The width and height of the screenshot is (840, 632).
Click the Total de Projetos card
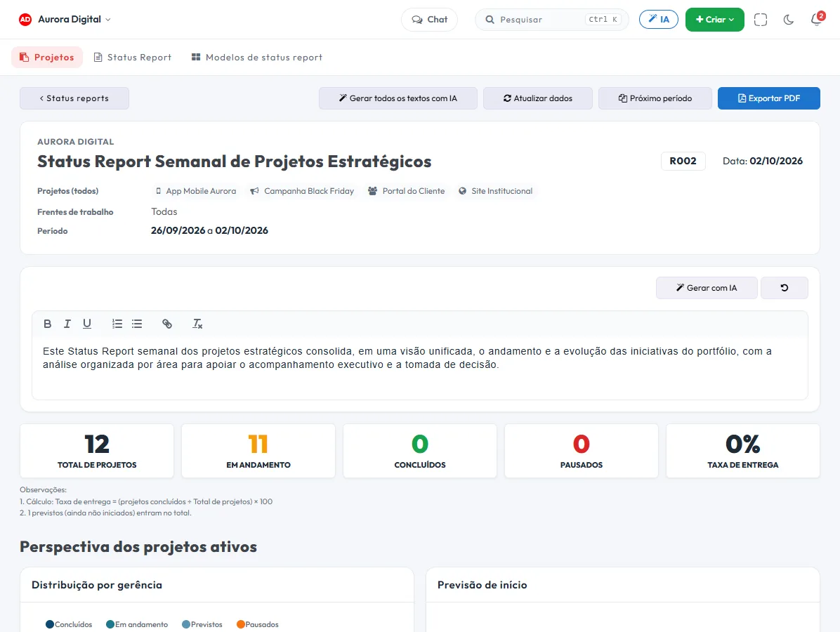pyautogui.click(x=97, y=451)
